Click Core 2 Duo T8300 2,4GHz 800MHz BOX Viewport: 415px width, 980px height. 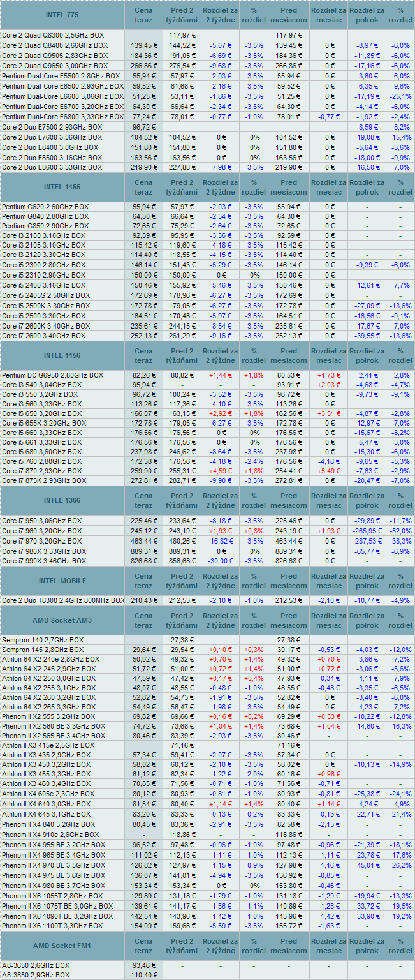(x=63, y=600)
